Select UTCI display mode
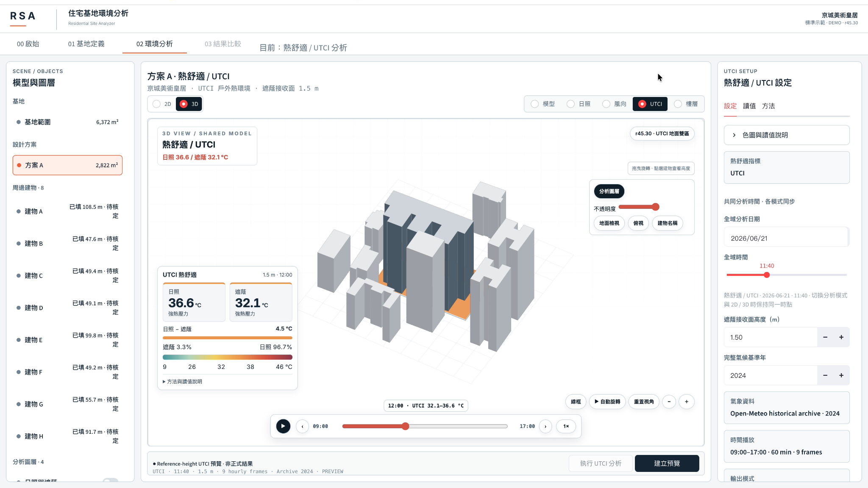This screenshot has height=488, width=868. click(650, 104)
